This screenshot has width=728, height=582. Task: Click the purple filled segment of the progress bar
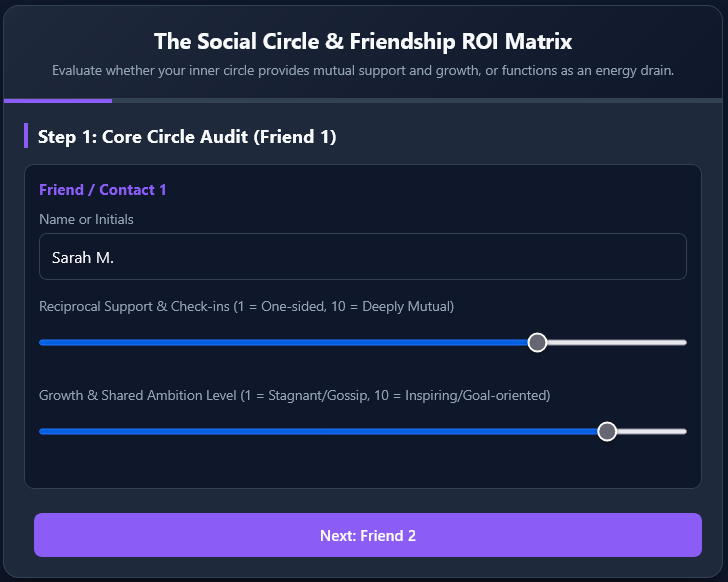[58, 101]
